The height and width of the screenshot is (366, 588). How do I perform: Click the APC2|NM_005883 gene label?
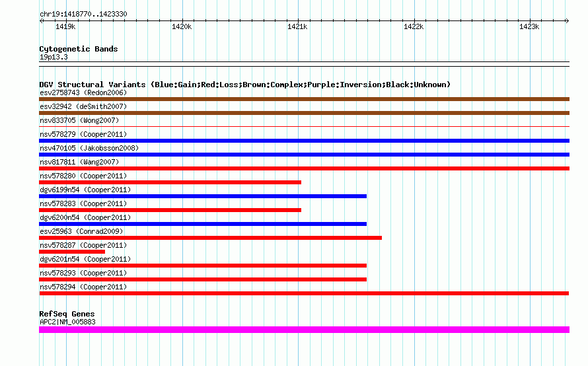click(x=67, y=322)
